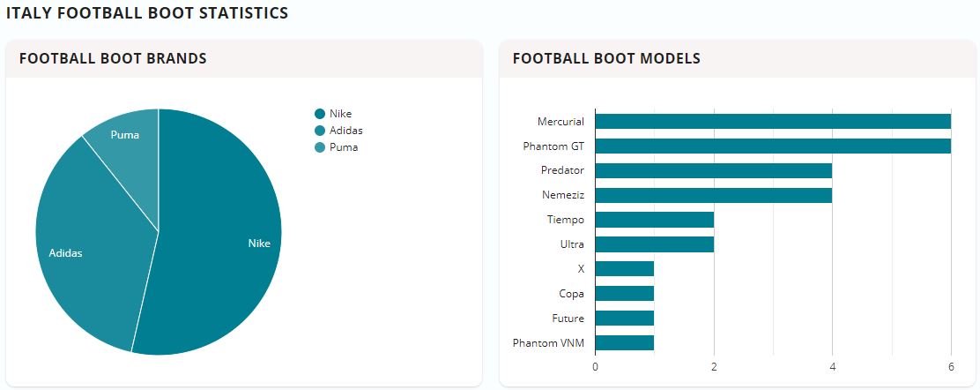Click the Tiempo bar
Screen dimensions: 980x390
pos(655,220)
